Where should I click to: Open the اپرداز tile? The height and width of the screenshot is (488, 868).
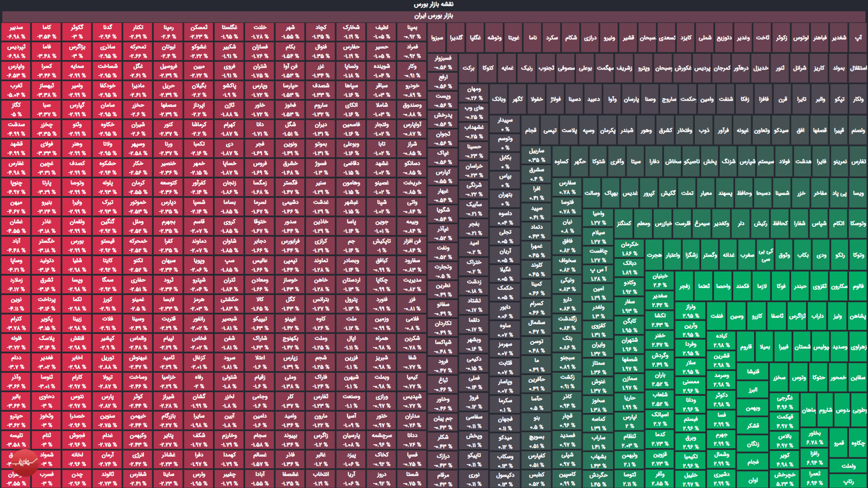point(199,109)
